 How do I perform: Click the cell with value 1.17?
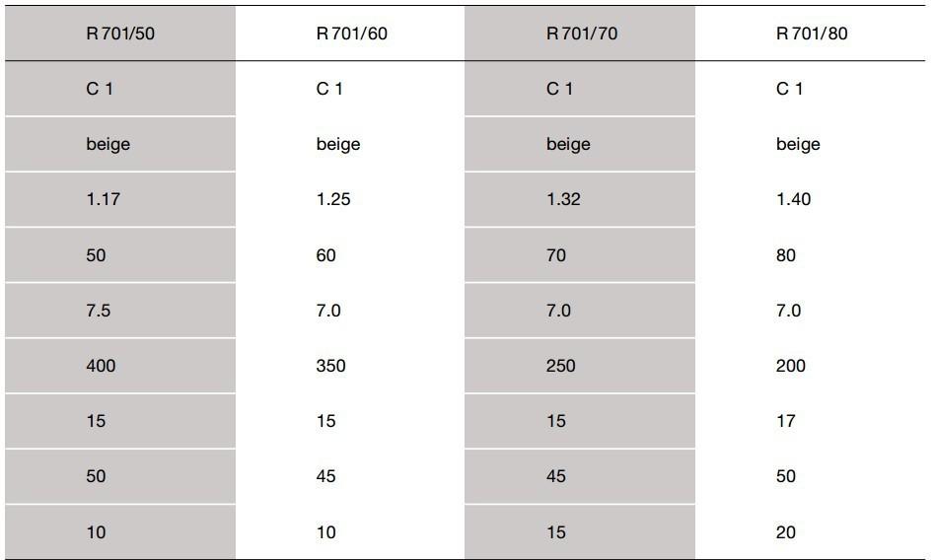point(103,199)
